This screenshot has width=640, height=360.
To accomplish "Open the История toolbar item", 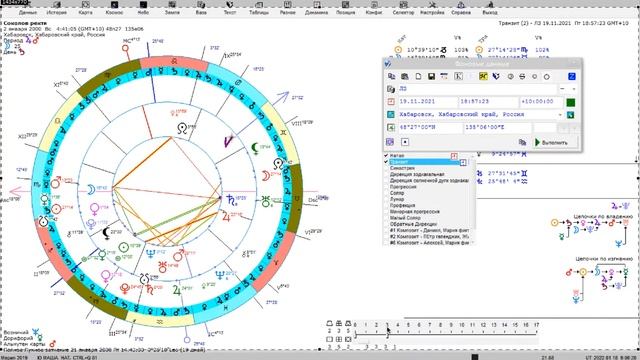I will coord(56,8).
